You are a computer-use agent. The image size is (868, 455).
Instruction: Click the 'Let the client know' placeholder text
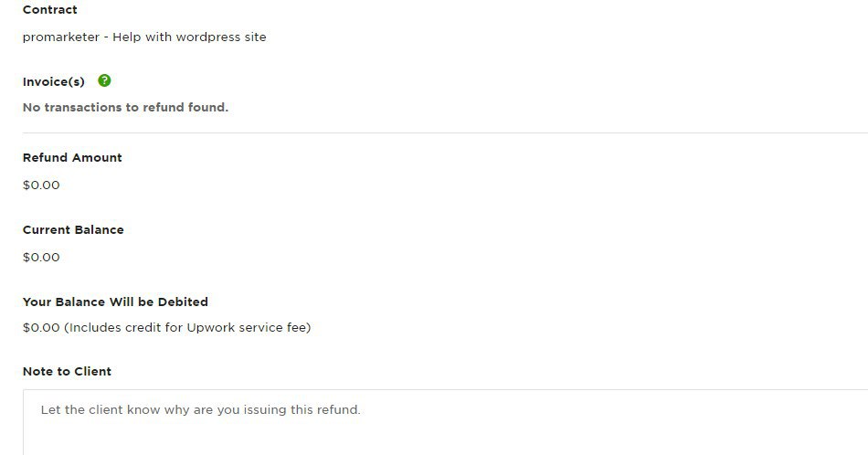click(x=200, y=409)
